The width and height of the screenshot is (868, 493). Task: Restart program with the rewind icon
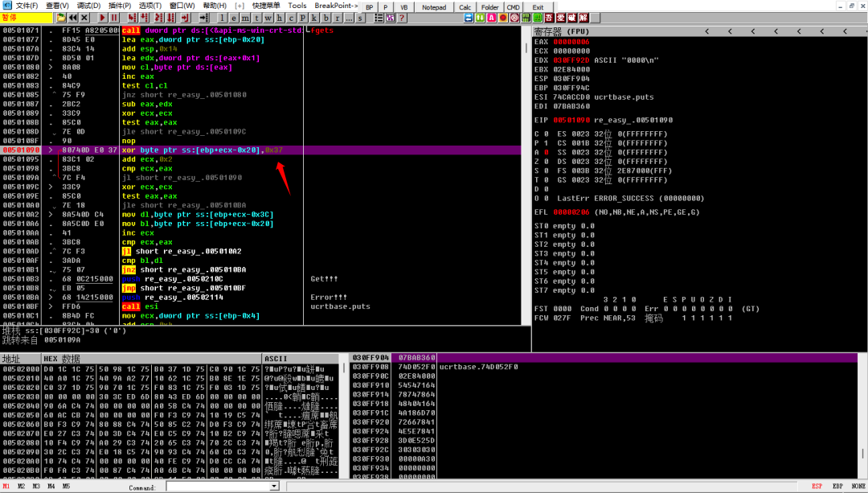72,18
